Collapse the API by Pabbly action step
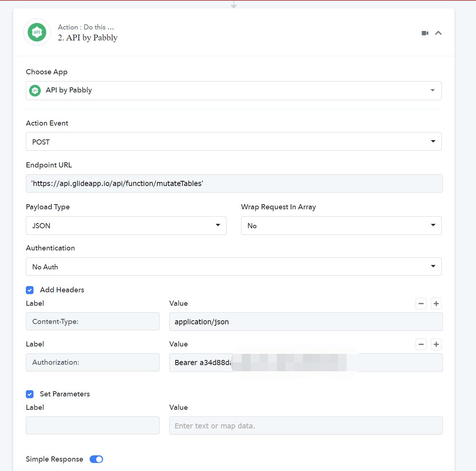 tap(438, 33)
